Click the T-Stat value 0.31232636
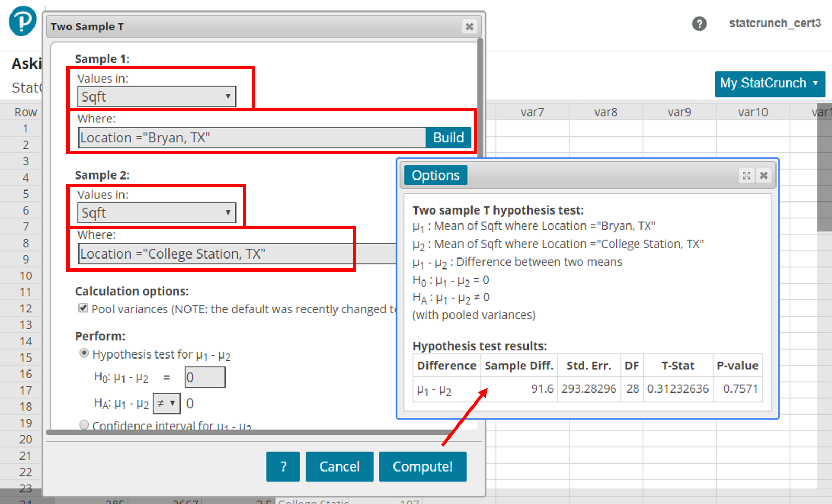The height and width of the screenshot is (504, 832). [678, 389]
